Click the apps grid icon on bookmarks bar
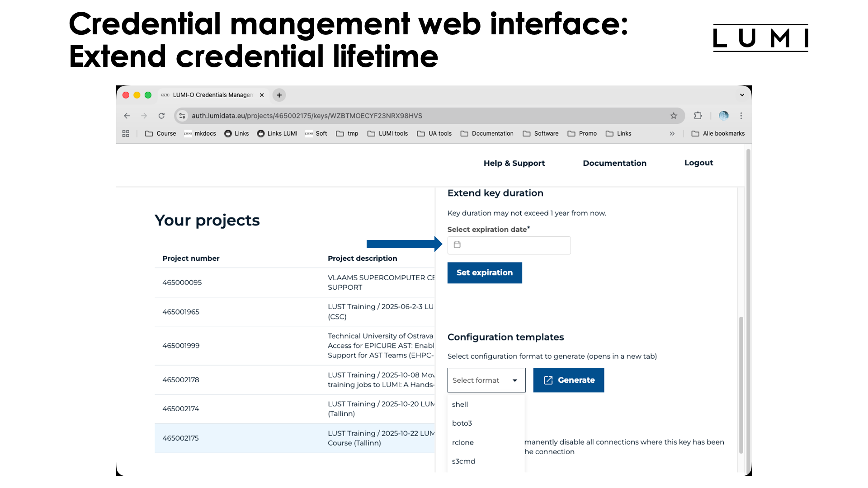The height and width of the screenshot is (488, 868). (x=126, y=133)
